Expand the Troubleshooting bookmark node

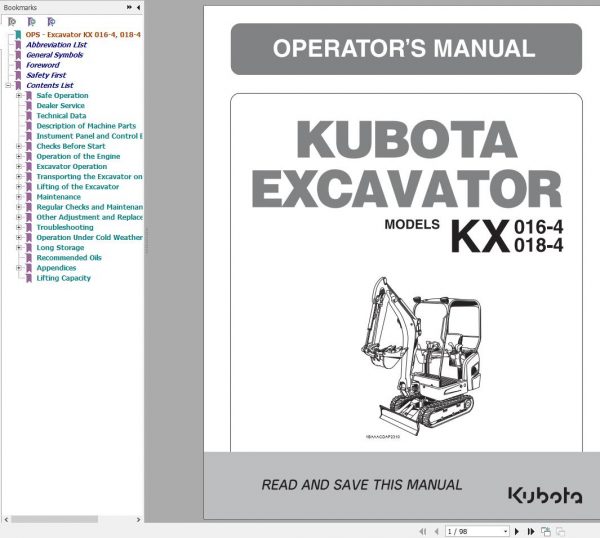(x=19, y=227)
